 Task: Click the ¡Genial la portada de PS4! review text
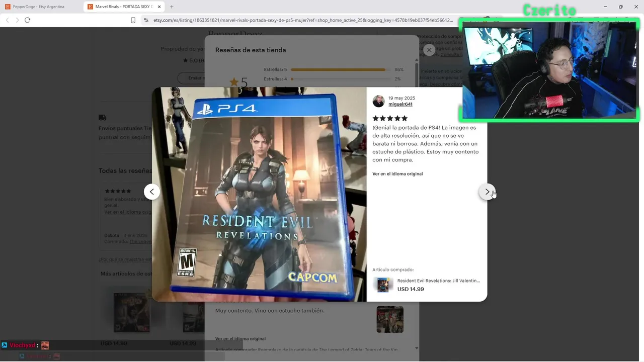tap(426, 144)
